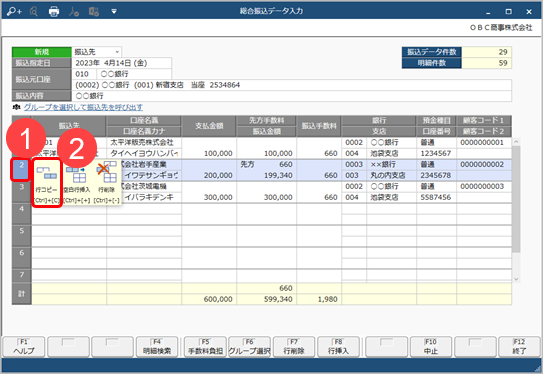Viewport: 543px width, 374px height.
Task: Click the ××銀行 bank cell
Action: [x=391, y=164]
